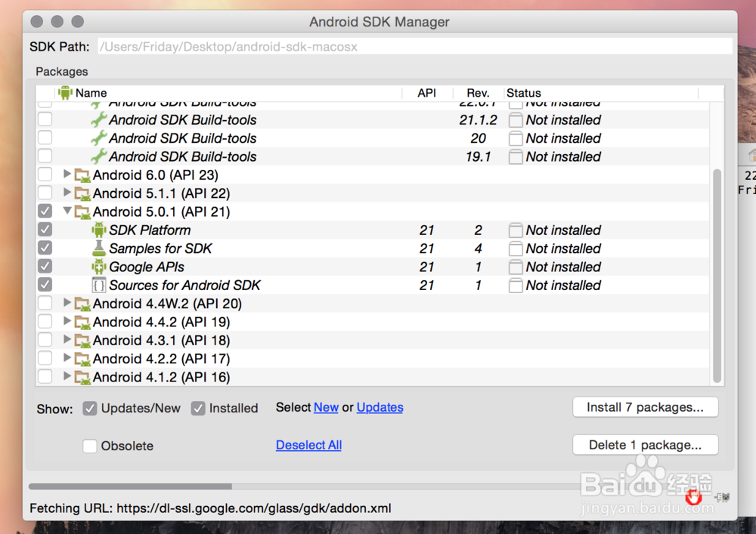
Task: Select the Sources for Android SDK row text
Action: (x=184, y=286)
